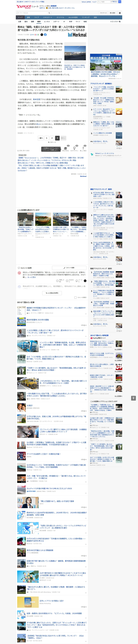Click the scroll-to-top arrow button
The image size is (138, 644).
[133, 398]
